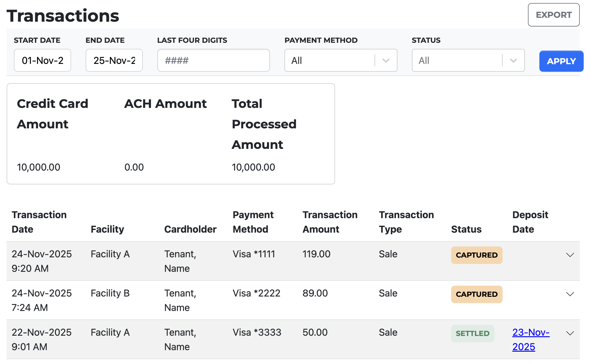Click the Settled status badge
Viewport: 590px width, 364px height.
[x=472, y=333]
